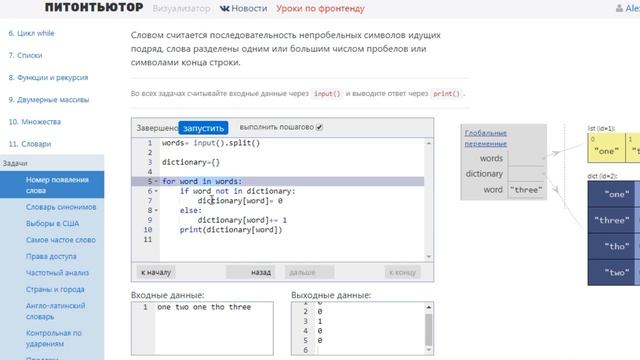This screenshot has height=360, width=640.
Task: Click code line if word not in dictionary:
Action: (237, 191)
